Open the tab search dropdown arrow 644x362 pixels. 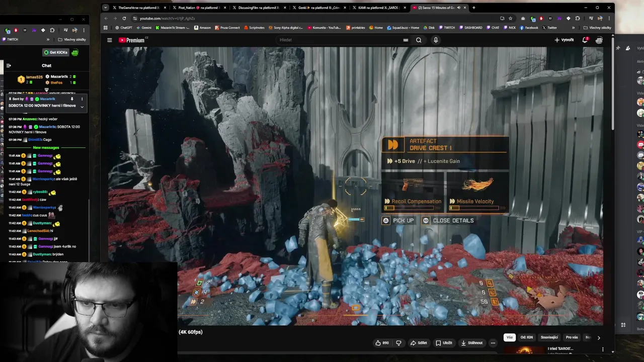[x=105, y=8]
